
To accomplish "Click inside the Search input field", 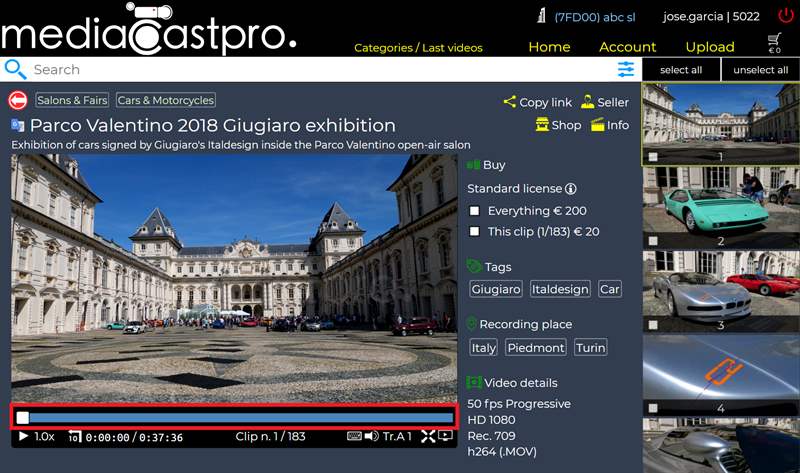I will [321, 69].
